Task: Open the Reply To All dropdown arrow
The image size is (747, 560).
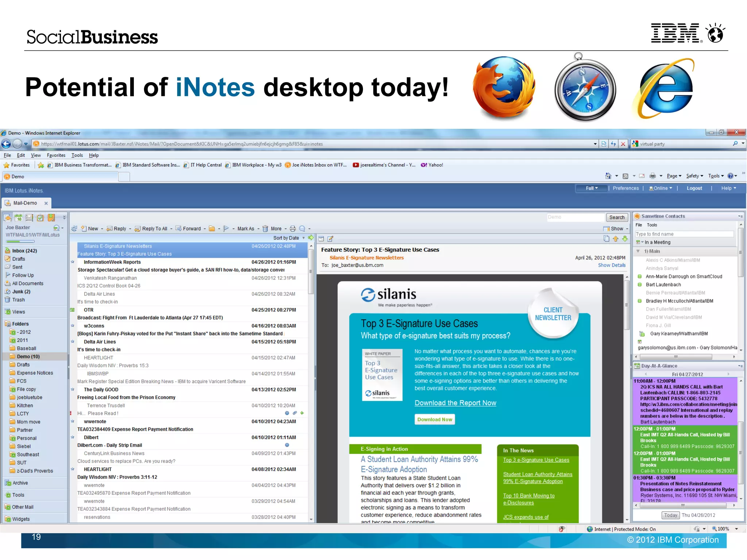Action: pos(171,229)
